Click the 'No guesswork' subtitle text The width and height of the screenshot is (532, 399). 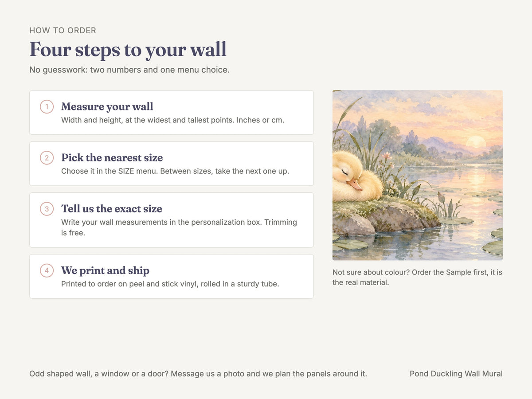(129, 70)
